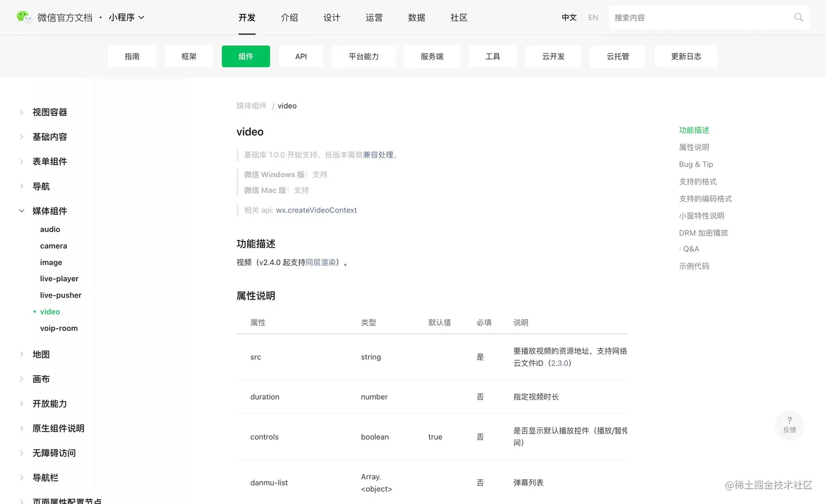Viewport: 826px width, 504px height.
Task: Switch to the 框架 tab
Action: [x=189, y=56]
